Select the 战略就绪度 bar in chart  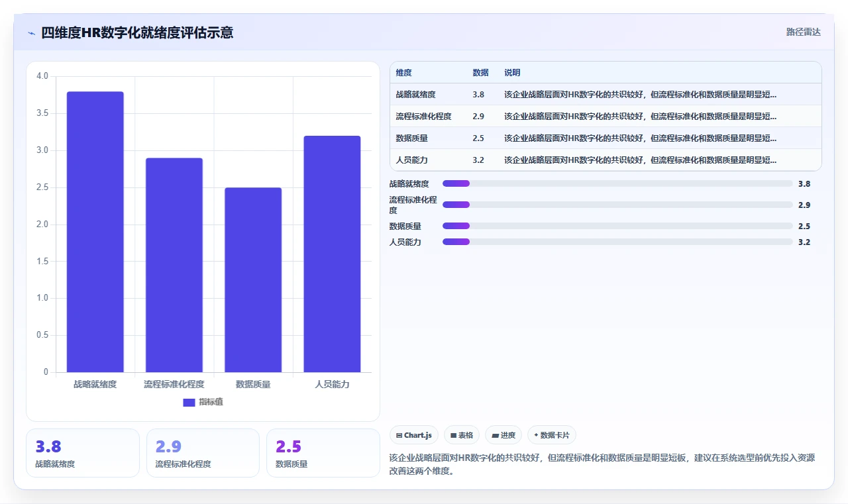[95, 232]
